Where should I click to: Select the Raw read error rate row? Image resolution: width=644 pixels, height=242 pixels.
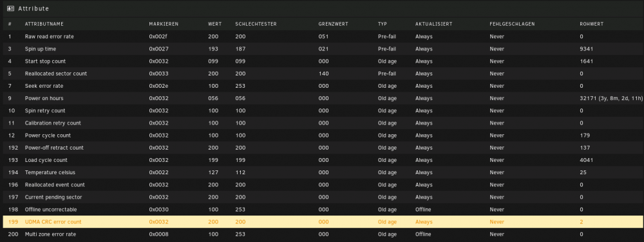pos(322,37)
